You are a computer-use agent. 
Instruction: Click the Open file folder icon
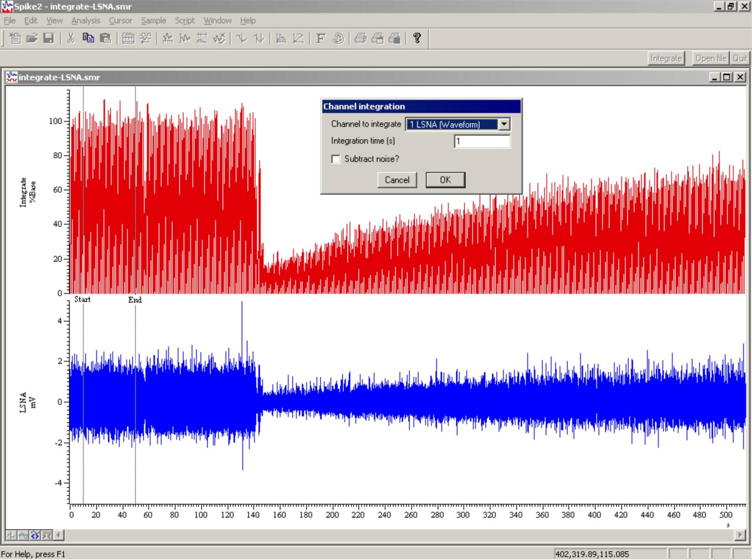coord(32,38)
